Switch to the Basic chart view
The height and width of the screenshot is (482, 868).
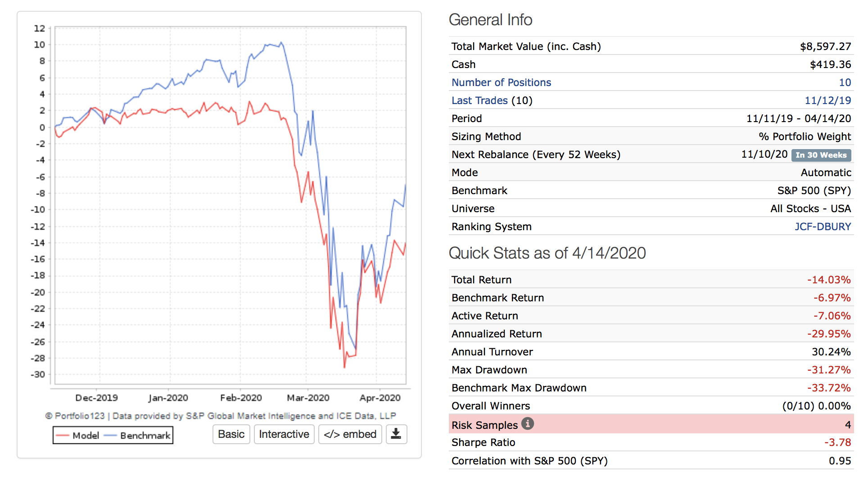click(x=231, y=434)
